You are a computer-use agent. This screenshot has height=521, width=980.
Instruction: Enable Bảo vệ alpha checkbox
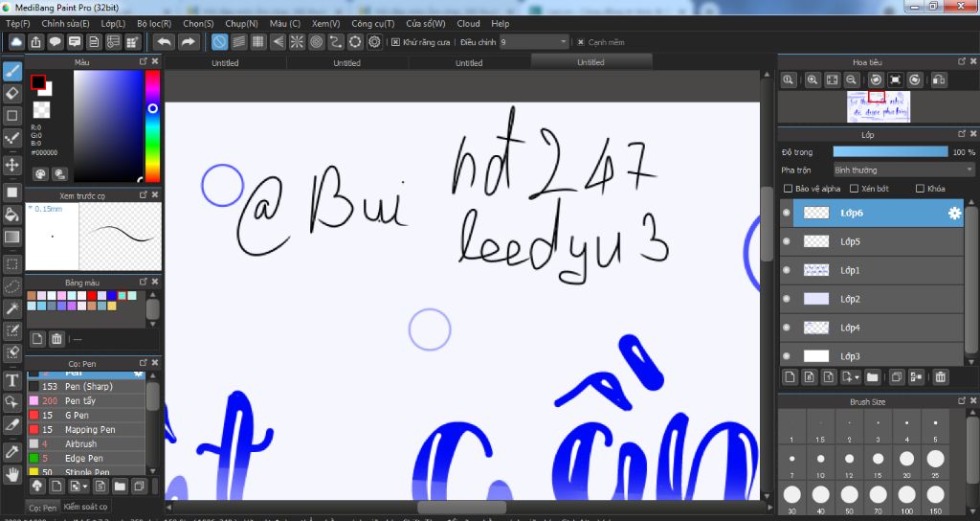pos(788,189)
